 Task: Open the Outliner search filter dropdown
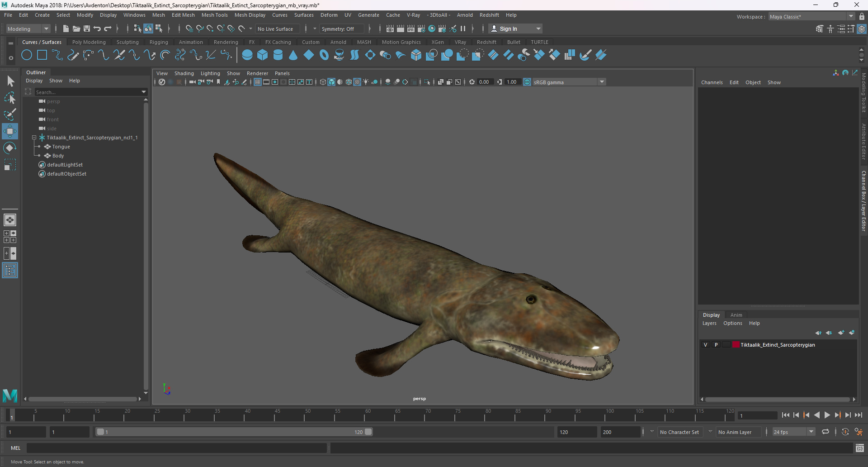pyautogui.click(x=144, y=92)
